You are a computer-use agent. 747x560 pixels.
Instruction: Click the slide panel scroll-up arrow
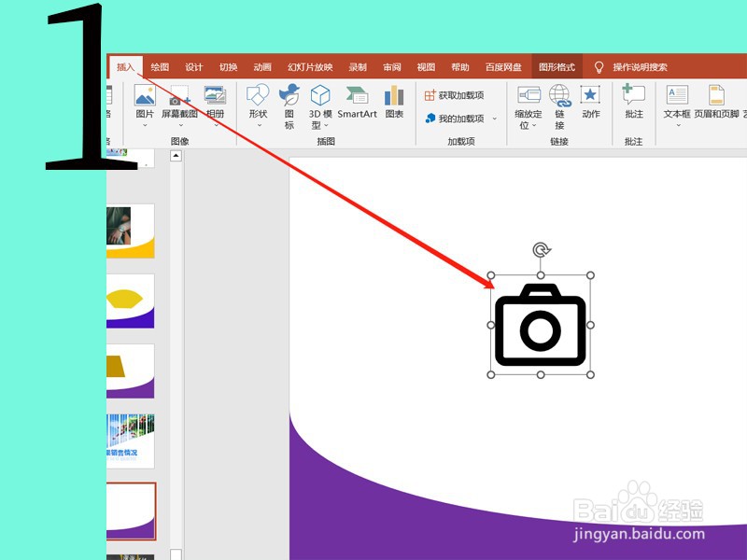pos(176,156)
